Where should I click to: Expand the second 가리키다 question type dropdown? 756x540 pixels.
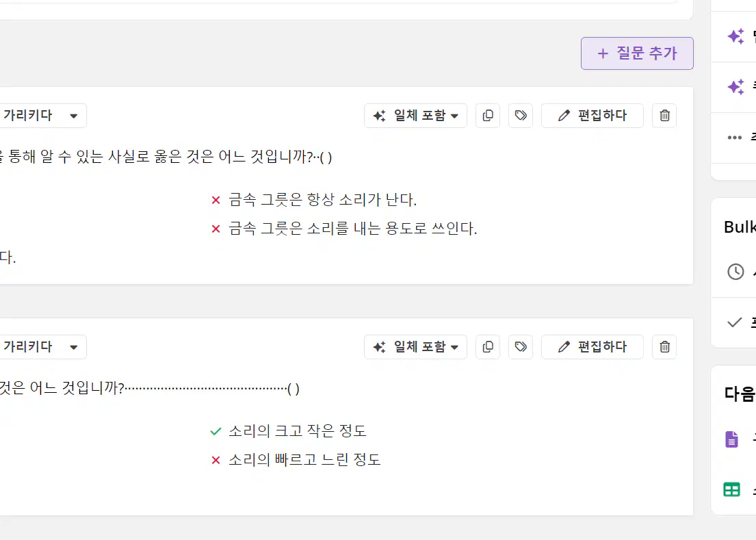click(42, 347)
